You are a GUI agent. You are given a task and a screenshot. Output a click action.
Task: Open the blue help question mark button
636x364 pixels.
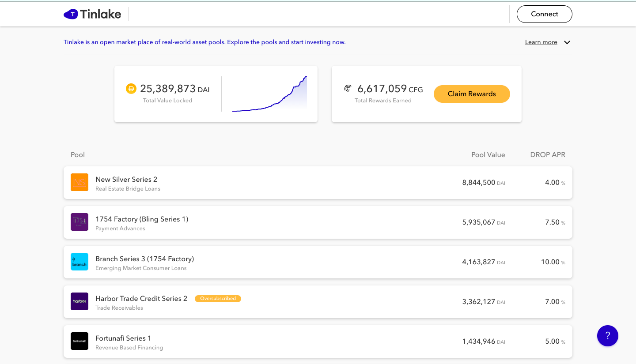pyautogui.click(x=607, y=336)
